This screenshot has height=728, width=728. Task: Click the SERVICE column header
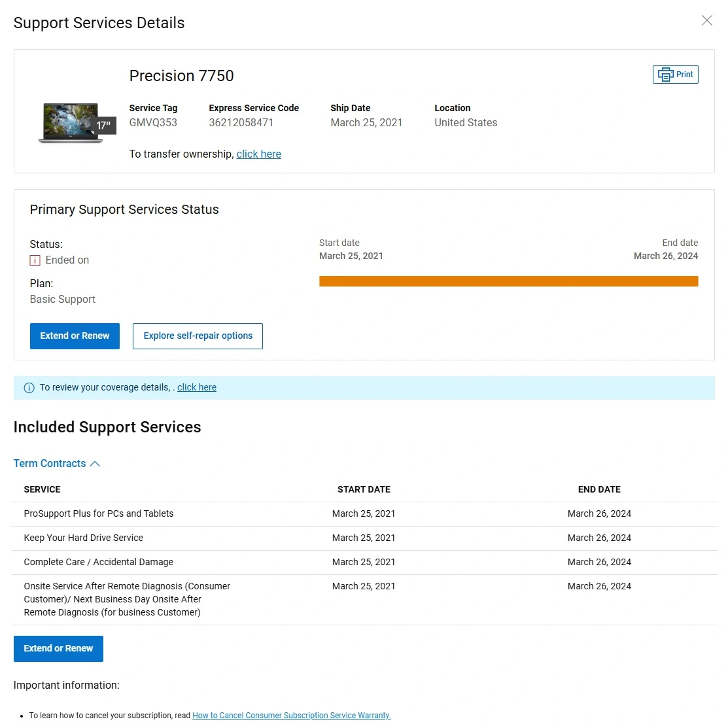click(43, 489)
